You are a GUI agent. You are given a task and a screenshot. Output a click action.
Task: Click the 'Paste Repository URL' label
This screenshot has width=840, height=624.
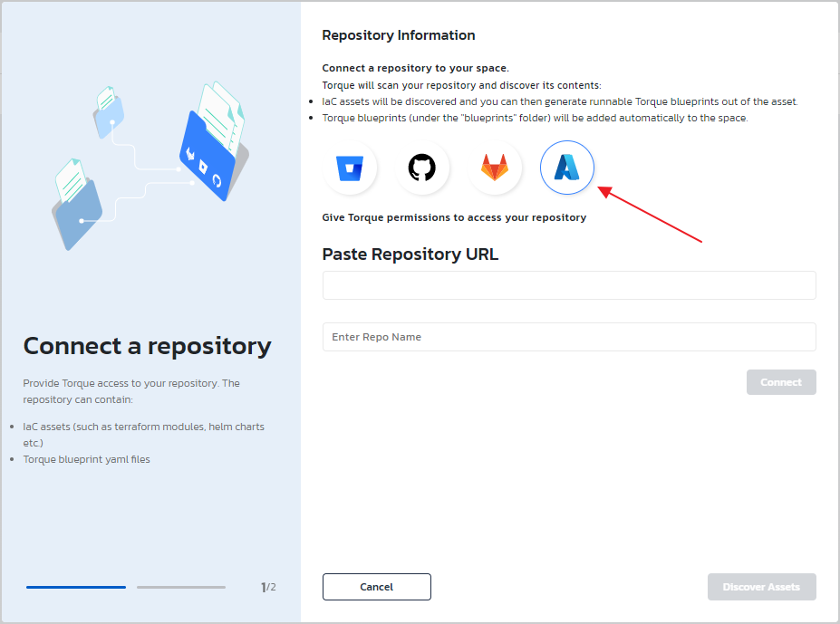pyautogui.click(x=410, y=254)
